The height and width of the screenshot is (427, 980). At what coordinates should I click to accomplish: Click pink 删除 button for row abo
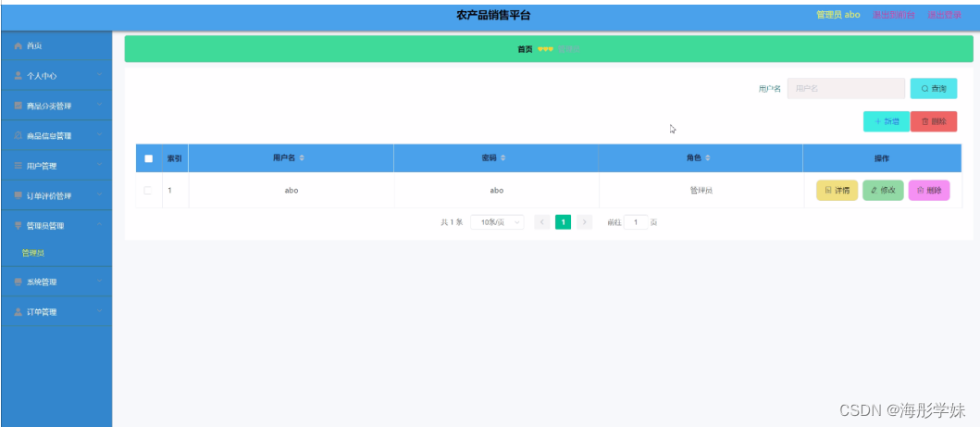(929, 190)
